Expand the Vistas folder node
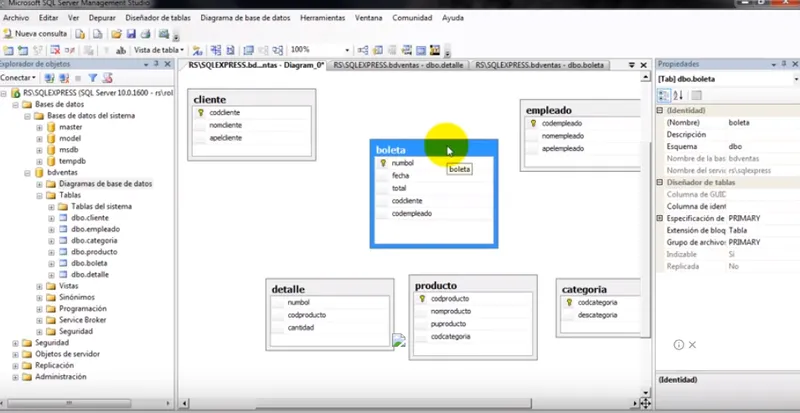The image size is (800, 413). [x=39, y=286]
